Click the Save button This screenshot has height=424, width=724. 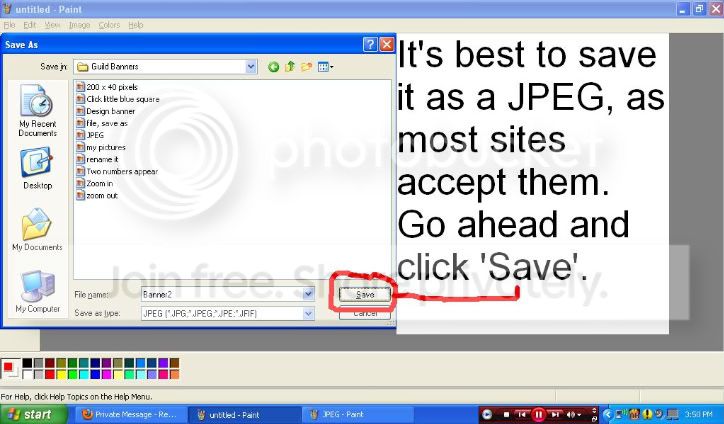tap(365, 294)
